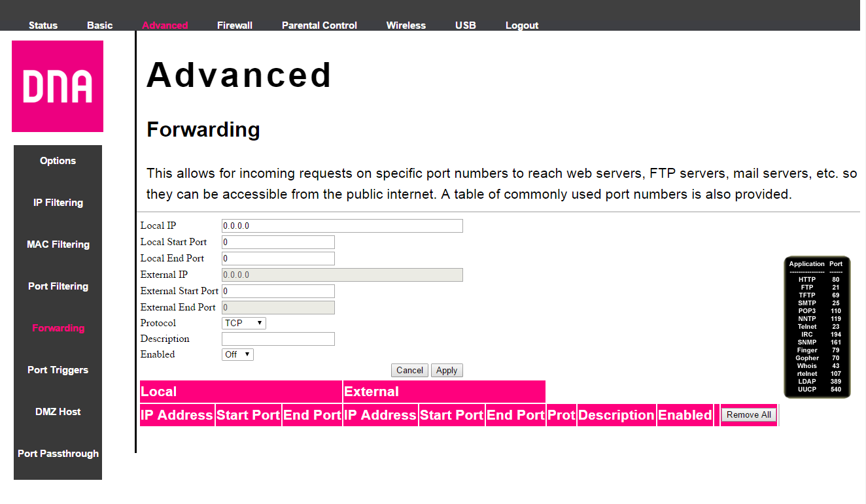Open the Wireless tab

click(x=406, y=25)
